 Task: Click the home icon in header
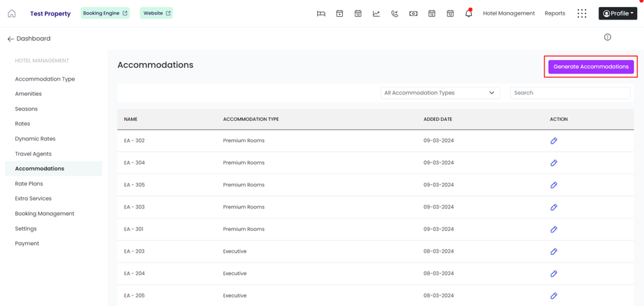[x=12, y=13]
